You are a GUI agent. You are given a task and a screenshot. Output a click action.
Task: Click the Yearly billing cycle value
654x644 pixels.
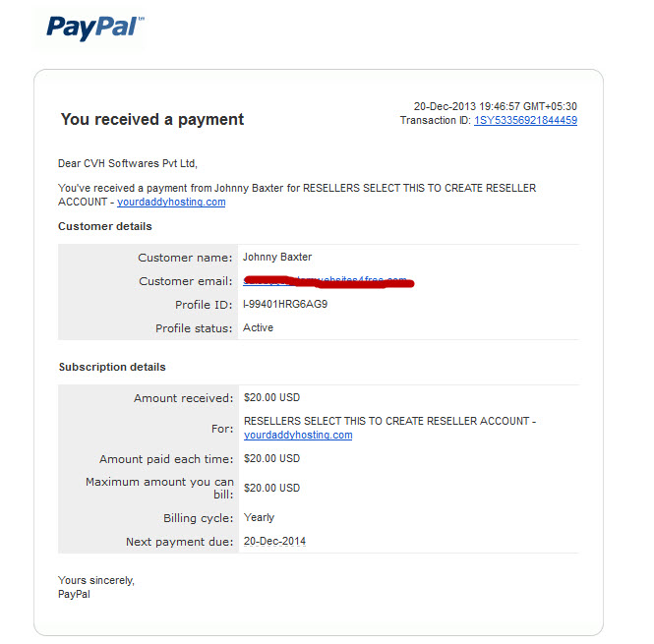(x=259, y=517)
